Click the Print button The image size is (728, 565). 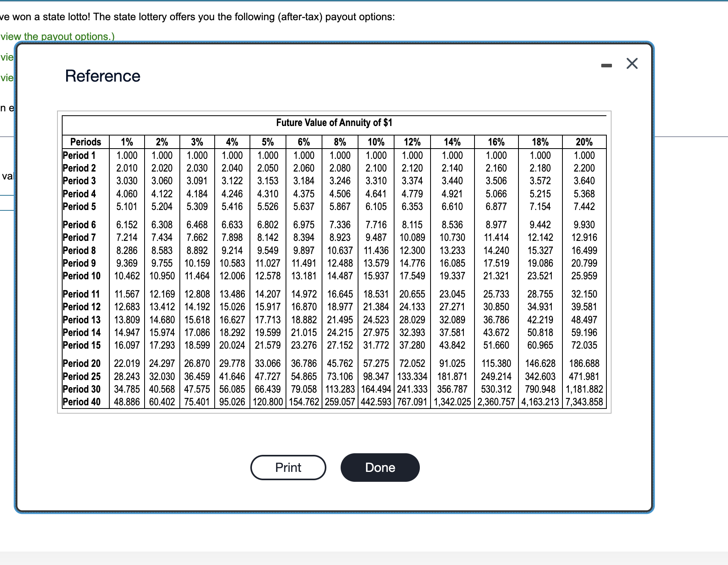[x=288, y=468]
